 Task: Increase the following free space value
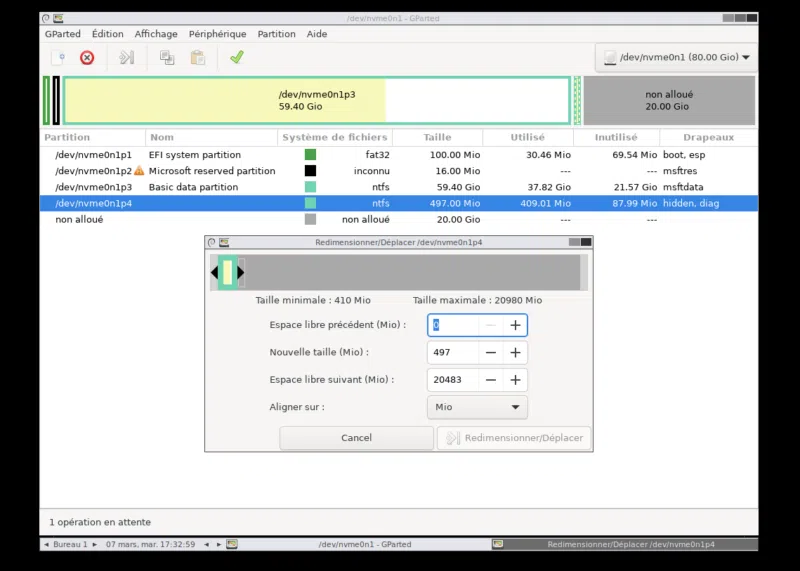(x=515, y=380)
